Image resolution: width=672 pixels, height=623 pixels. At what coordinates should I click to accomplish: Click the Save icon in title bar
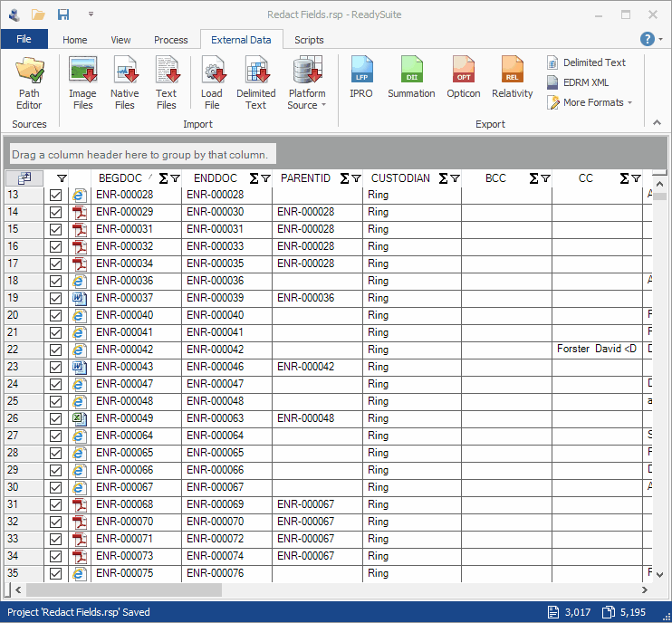pos(63,14)
